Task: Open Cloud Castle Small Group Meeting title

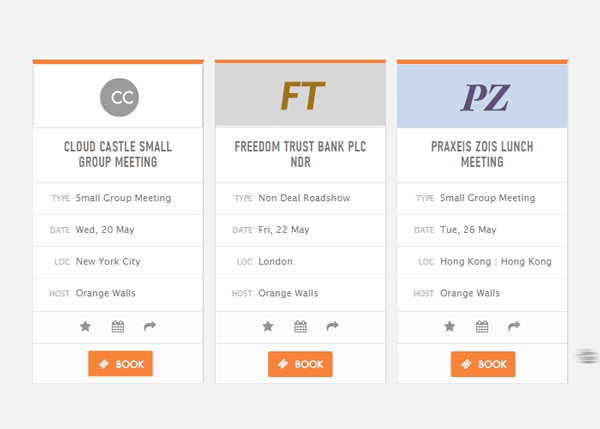Action: (118, 154)
